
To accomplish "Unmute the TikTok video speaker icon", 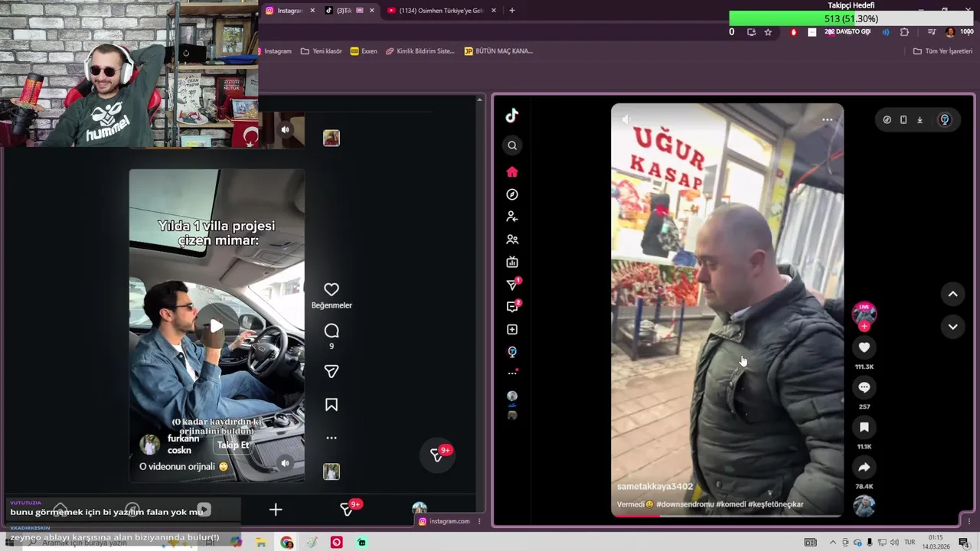I will (626, 119).
